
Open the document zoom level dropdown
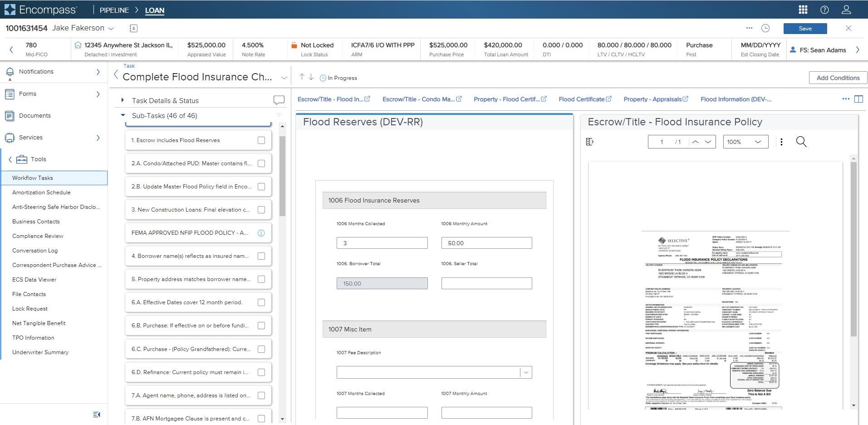pyautogui.click(x=745, y=142)
